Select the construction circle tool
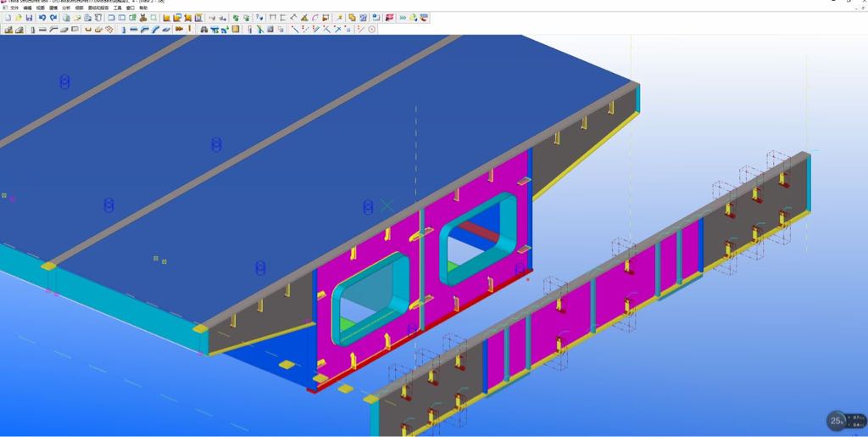Image resolution: width=868 pixels, height=437 pixels. point(371,30)
